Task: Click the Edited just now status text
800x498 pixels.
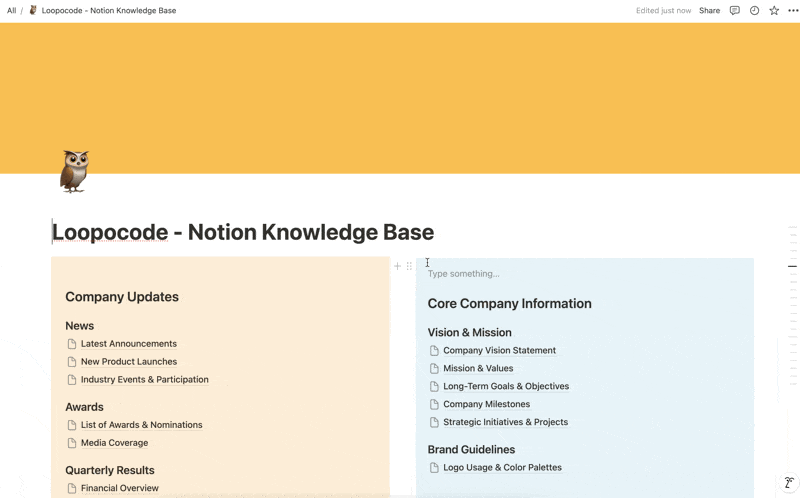Action: tap(663, 10)
